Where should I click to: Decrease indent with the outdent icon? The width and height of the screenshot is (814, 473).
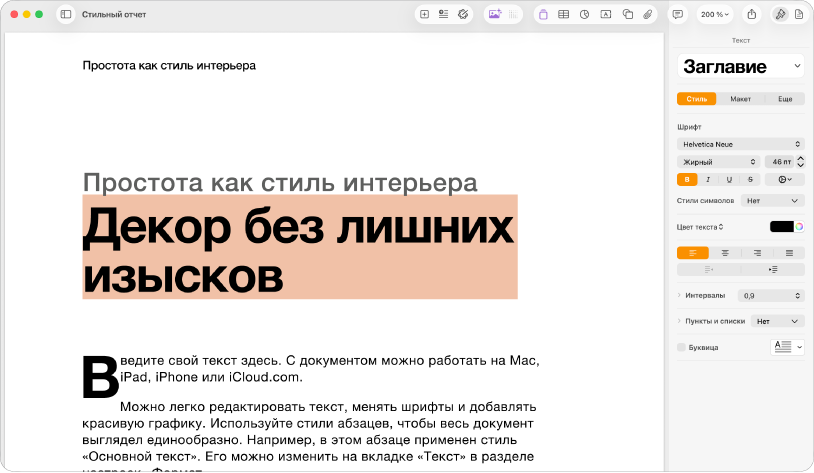point(709,269)
